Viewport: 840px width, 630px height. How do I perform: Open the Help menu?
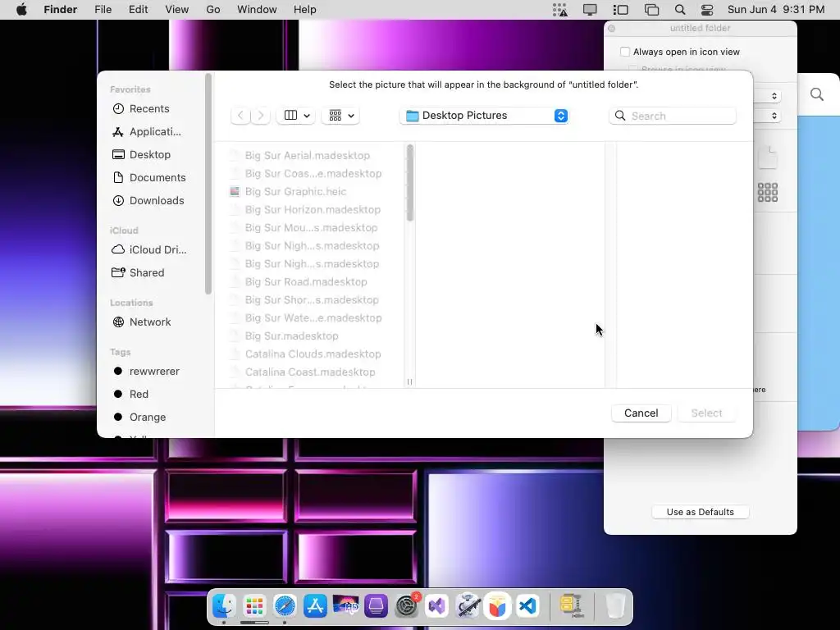tap(305, 10)
